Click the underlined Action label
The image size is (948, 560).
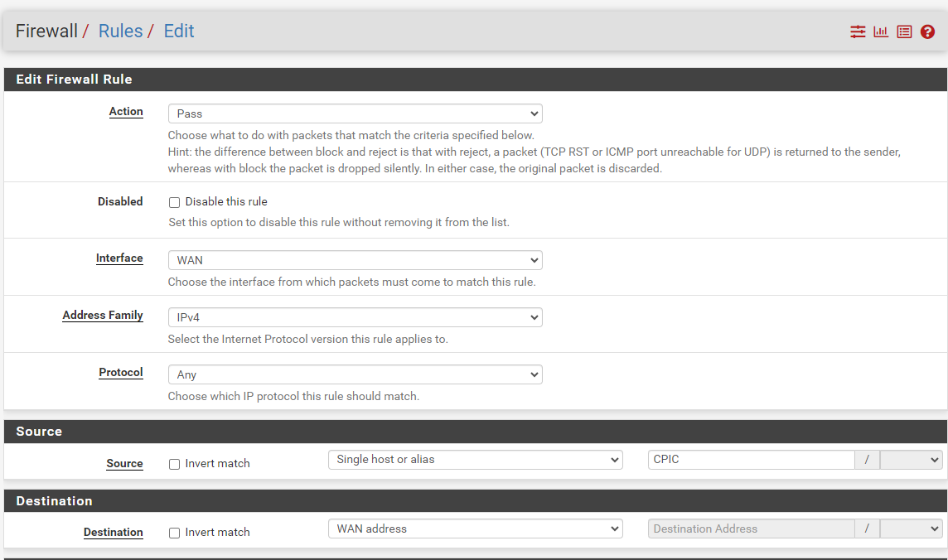coord(126,112)
